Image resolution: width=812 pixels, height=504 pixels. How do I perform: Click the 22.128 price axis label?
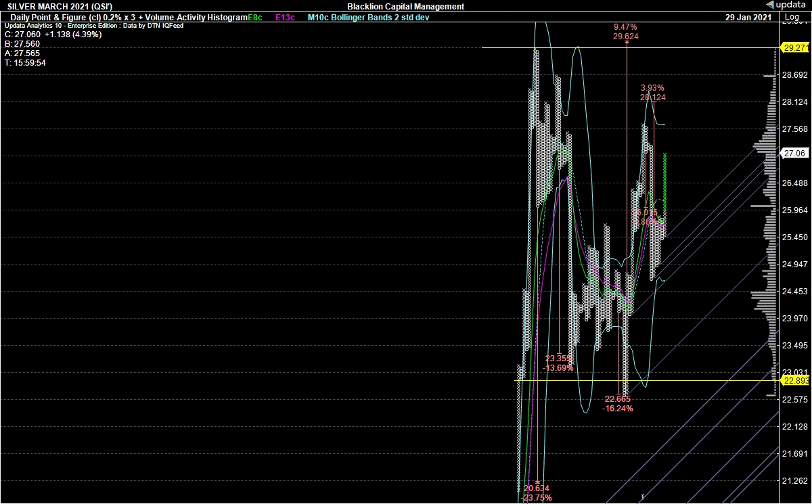click(796, 426)
